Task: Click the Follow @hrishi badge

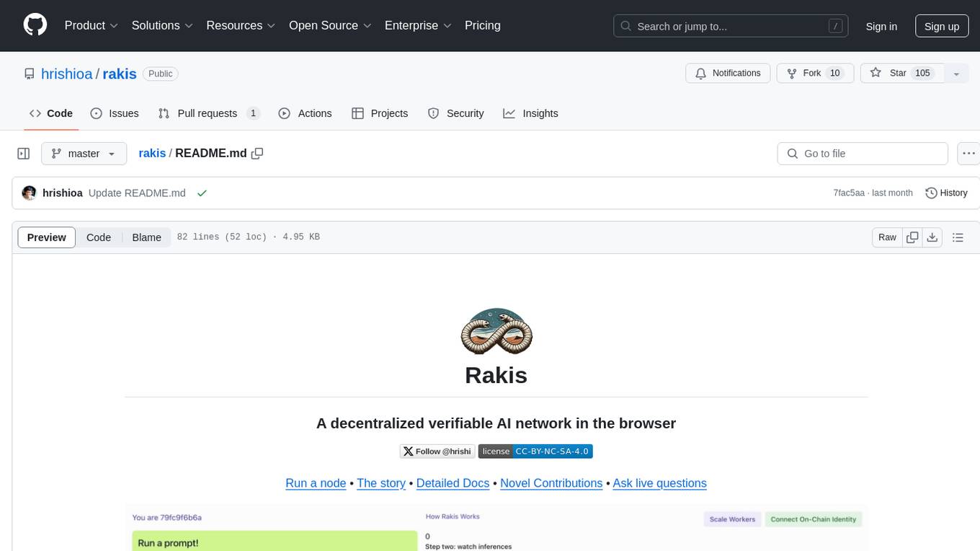Action: point(437,451)
